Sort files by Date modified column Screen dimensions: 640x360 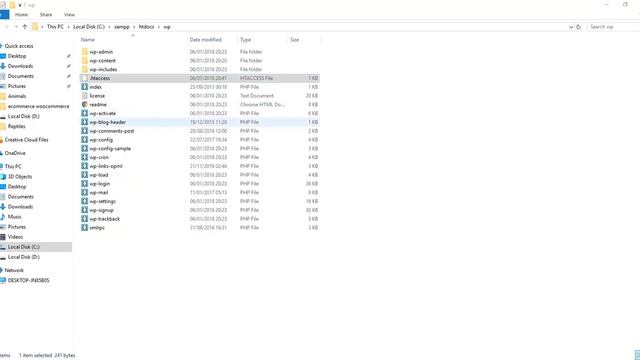[206, 40]
